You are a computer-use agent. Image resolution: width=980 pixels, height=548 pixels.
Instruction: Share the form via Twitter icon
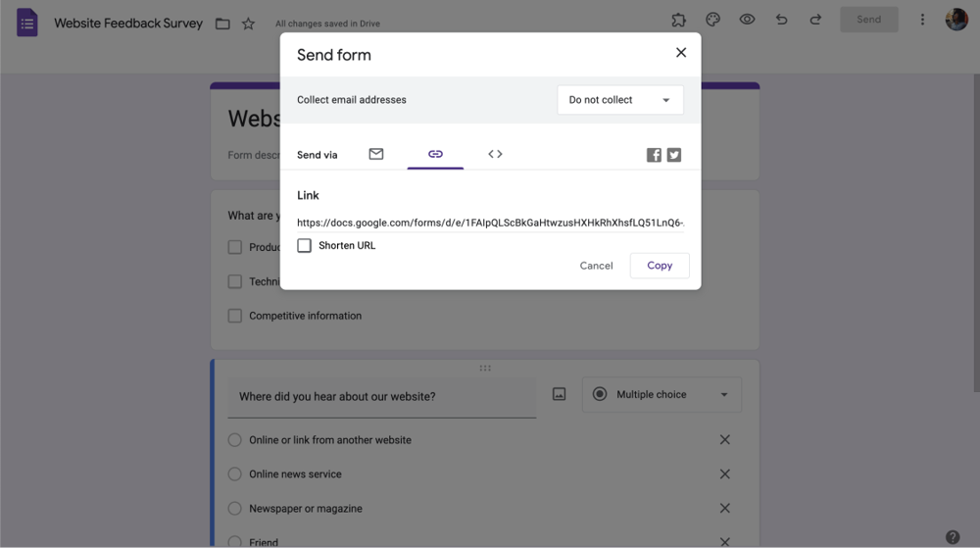pos(674,155)
